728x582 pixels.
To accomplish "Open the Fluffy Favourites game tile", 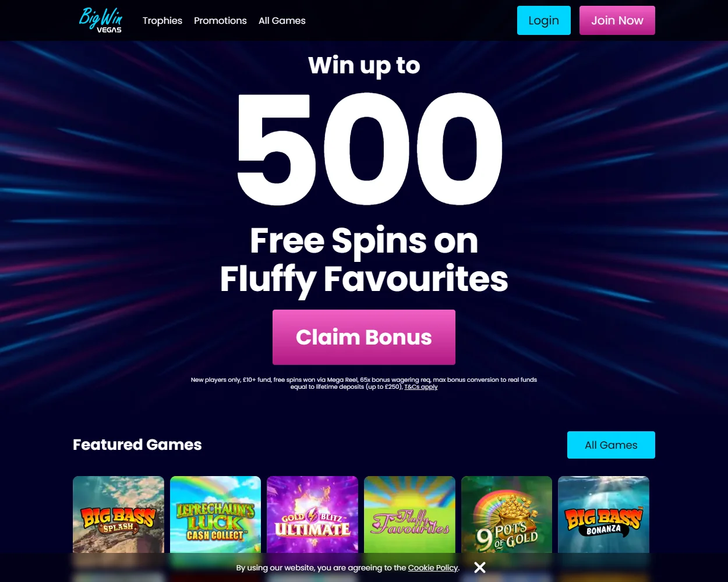I will pos(409,514).
